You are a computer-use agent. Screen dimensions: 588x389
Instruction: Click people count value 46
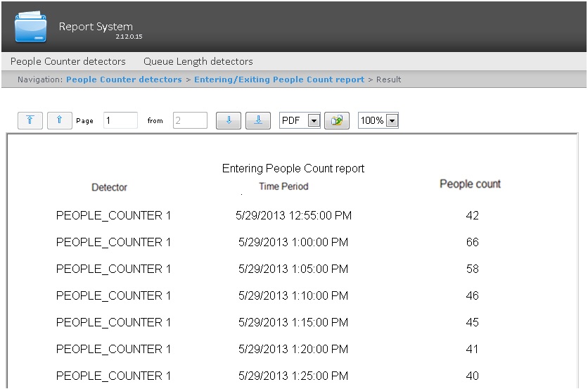click(x=472, y=295)
